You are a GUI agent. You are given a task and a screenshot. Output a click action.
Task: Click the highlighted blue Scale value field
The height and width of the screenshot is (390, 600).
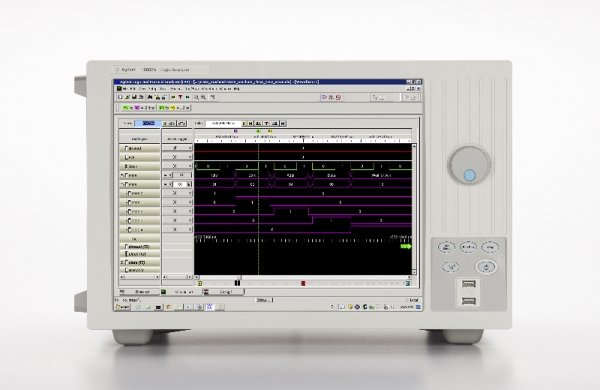coord(148,123)
